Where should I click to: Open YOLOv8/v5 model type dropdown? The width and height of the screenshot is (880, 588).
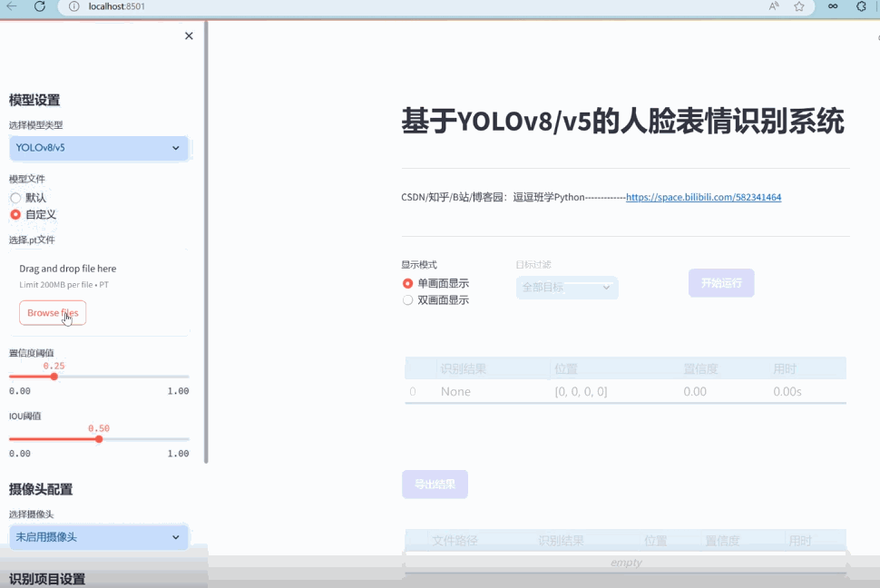[99, 148]
